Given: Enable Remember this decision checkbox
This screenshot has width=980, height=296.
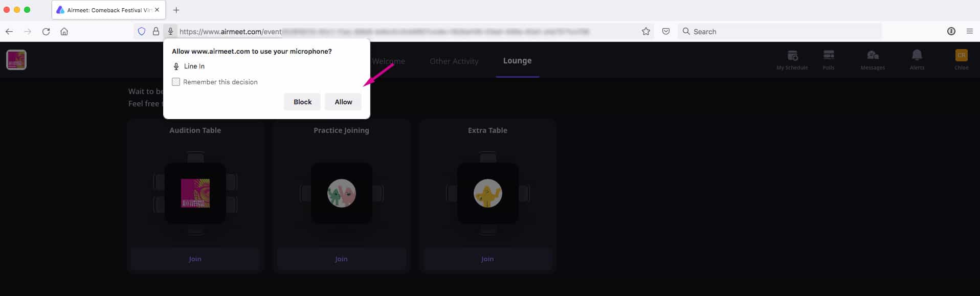Looking at the screenshot, I should [x=176, y=82].
